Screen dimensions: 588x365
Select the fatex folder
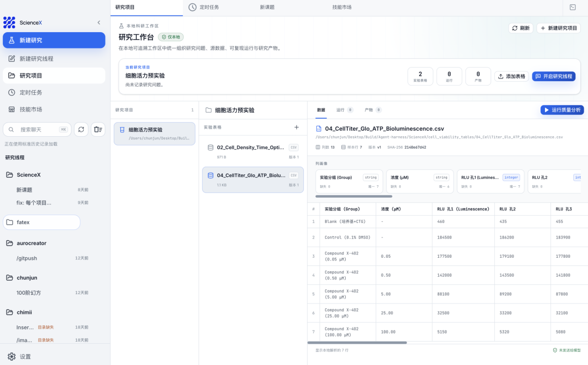point(41,222)
